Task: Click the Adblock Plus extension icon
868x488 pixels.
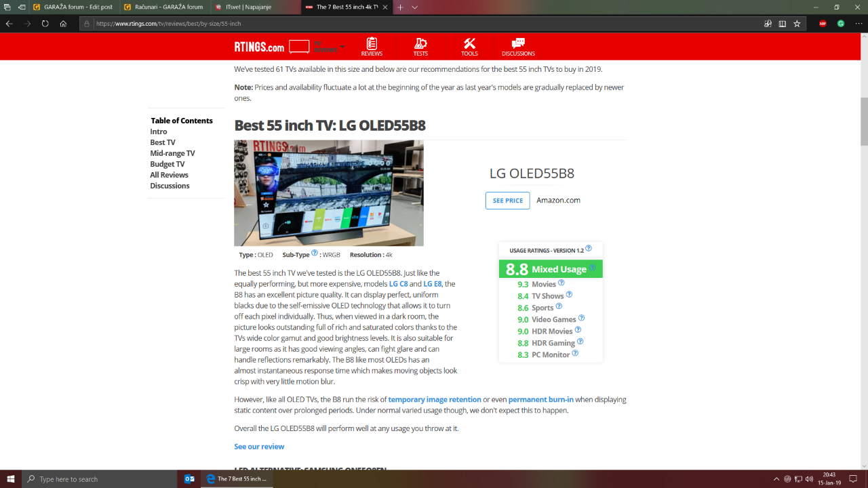Action: (823, 23)
